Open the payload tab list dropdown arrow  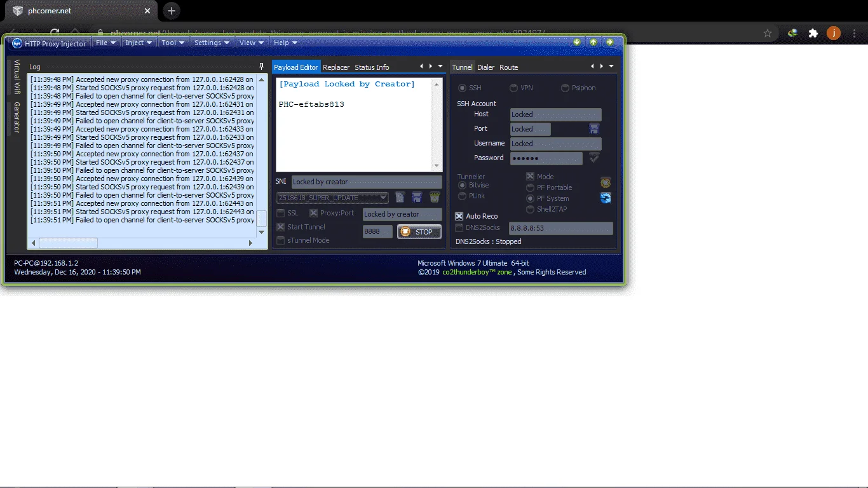440,66
